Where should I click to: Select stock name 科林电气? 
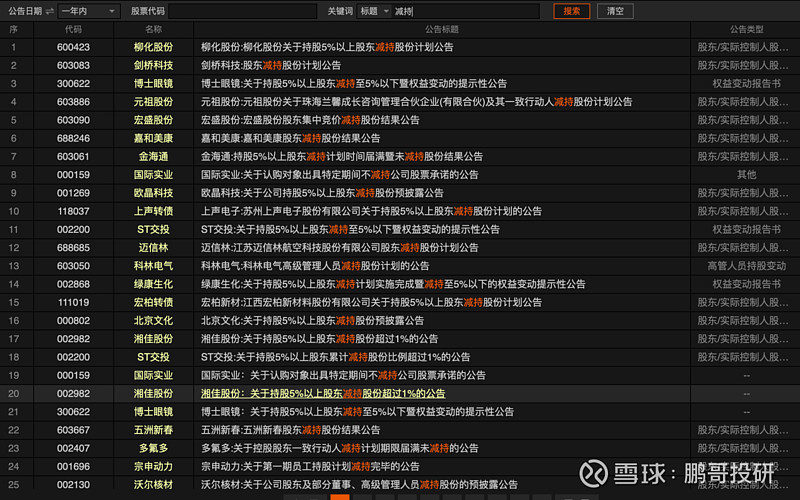(154, 266)
